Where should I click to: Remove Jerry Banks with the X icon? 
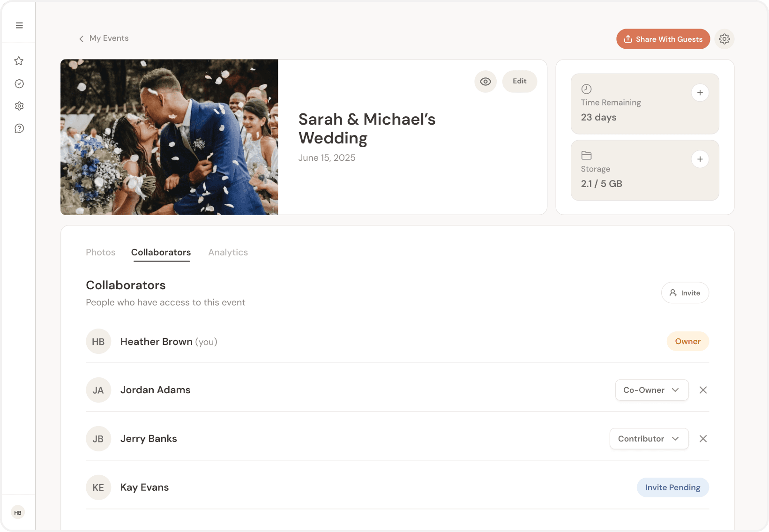(x=703, y=439)
